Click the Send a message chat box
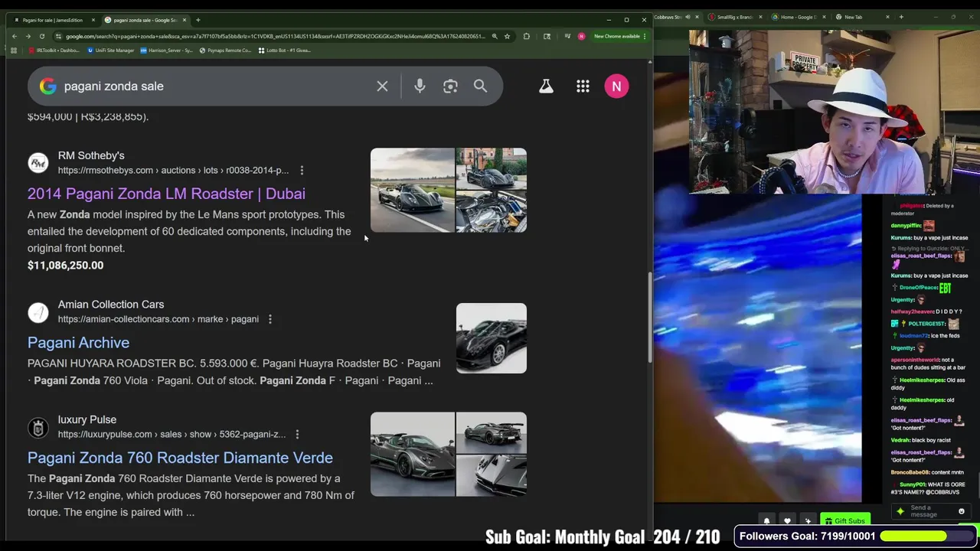980x551 pixels. tap(930, 511)
